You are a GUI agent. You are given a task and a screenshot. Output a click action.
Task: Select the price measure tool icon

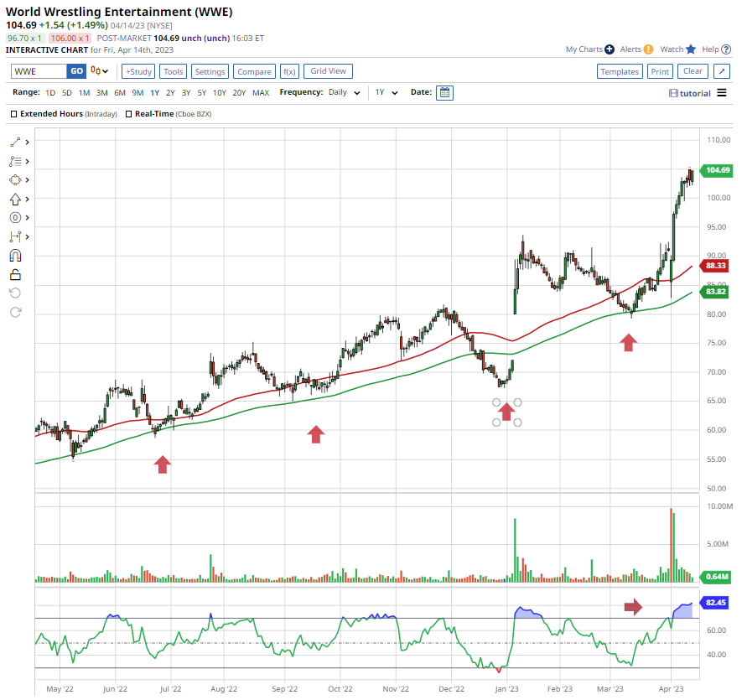coord(15,237)
